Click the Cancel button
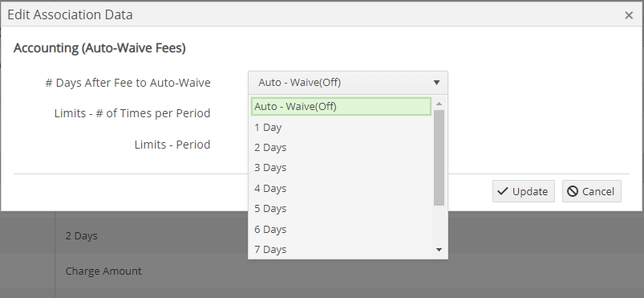The width and height of the screenshot is (644, 298). pyautogui.click(x=591, y=191)
